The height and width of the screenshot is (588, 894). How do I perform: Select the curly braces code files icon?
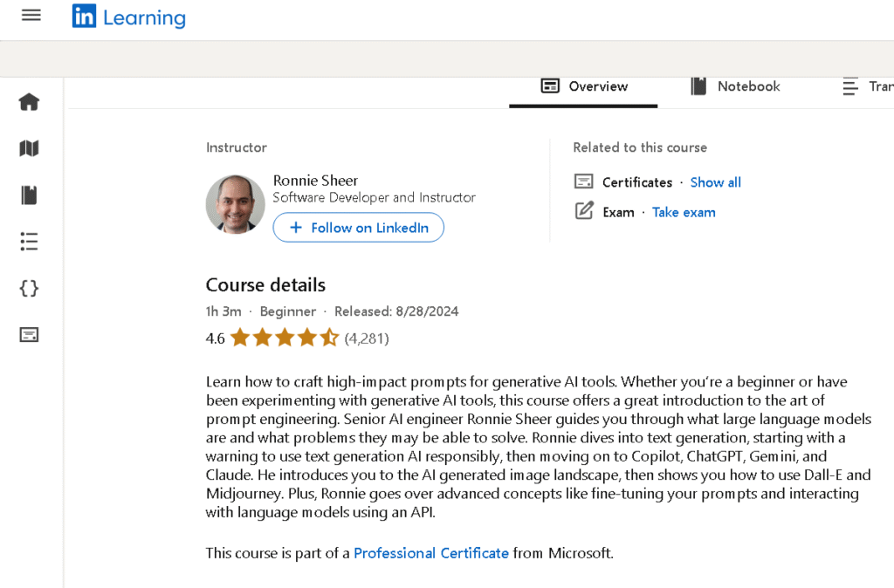tap(29, 288)
